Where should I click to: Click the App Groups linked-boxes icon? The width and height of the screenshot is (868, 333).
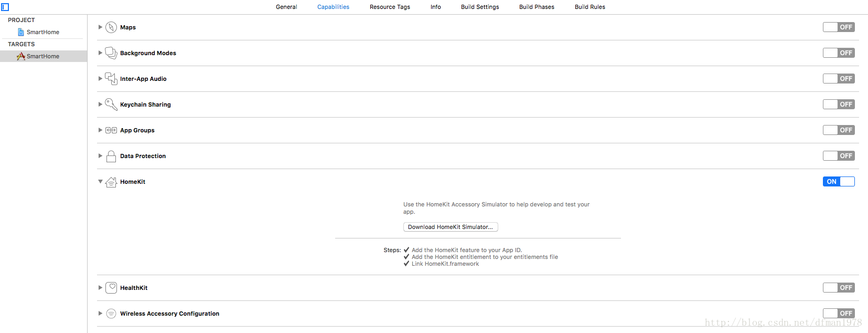click(111, 130)
